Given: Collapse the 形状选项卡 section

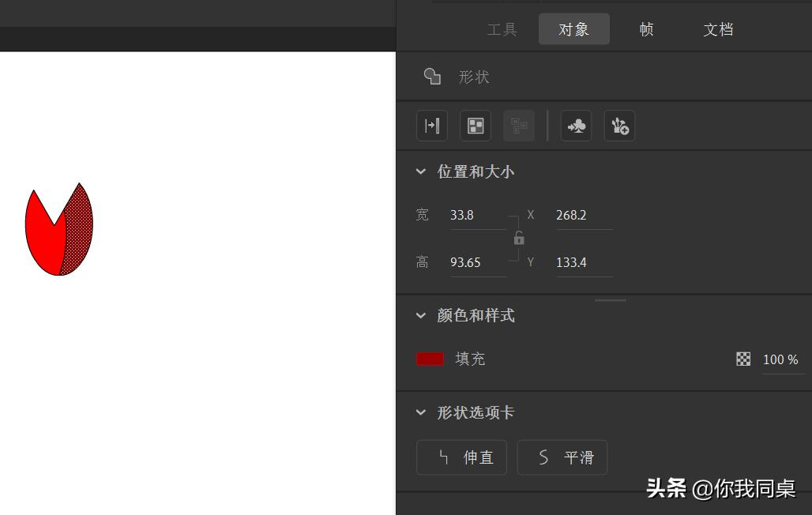Looking at the screenshot, I should 421,412.
